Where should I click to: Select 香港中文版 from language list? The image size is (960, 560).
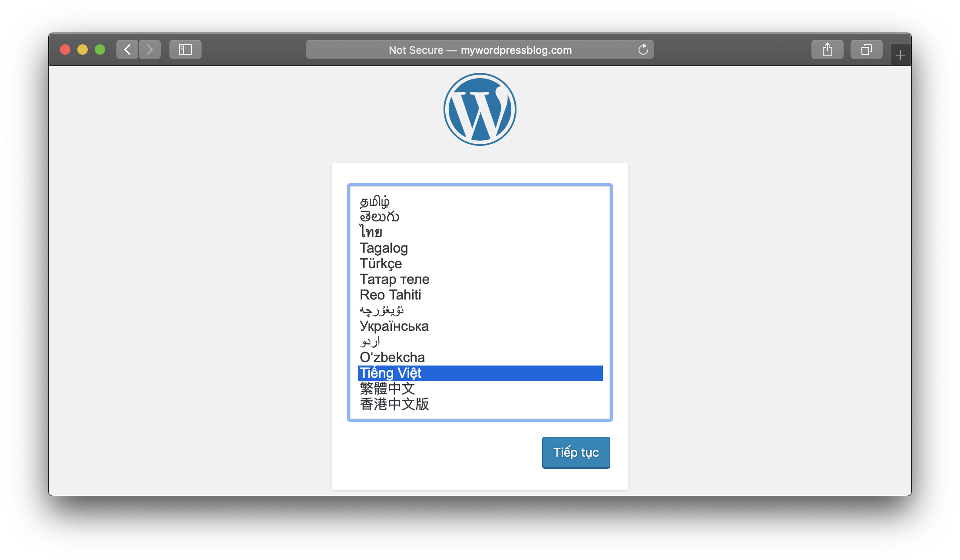[x=394, y=404]
